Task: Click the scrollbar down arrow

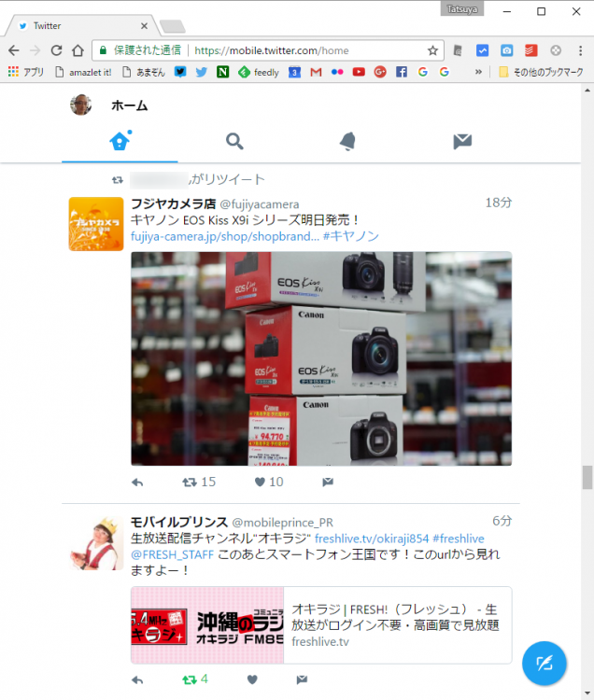Action: (x=587, y=693)
